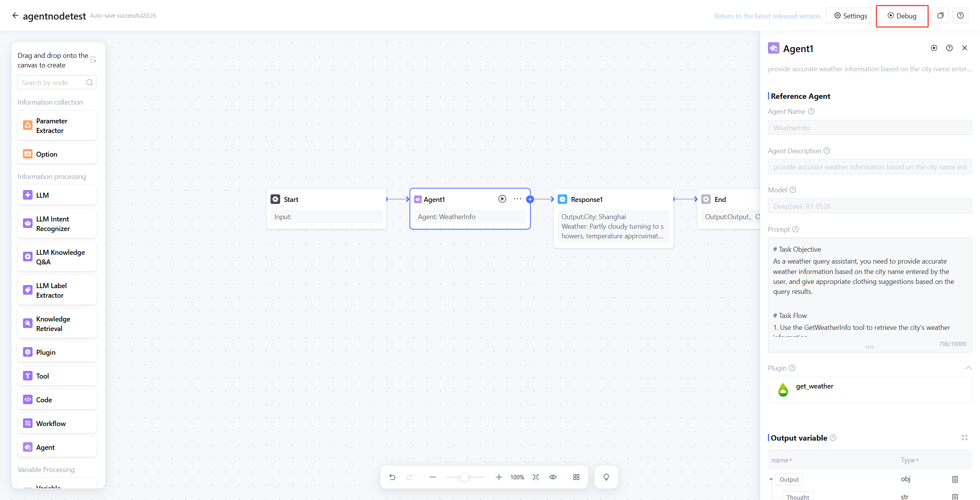The height and width of the screenshot is (500, 980).
Task: Expand the Output variable panel fullscreen
Action: [x=964, y=438]
